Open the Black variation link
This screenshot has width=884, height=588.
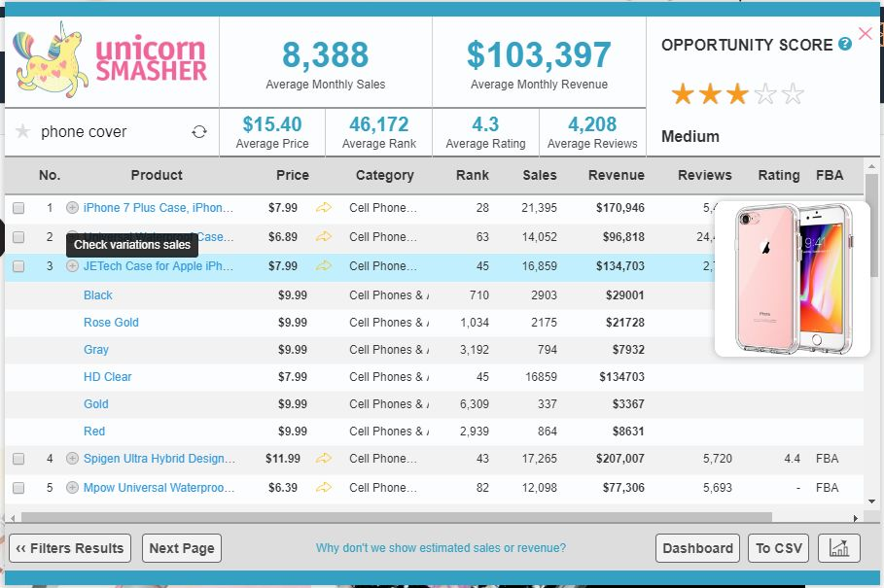tap(98, 295)
